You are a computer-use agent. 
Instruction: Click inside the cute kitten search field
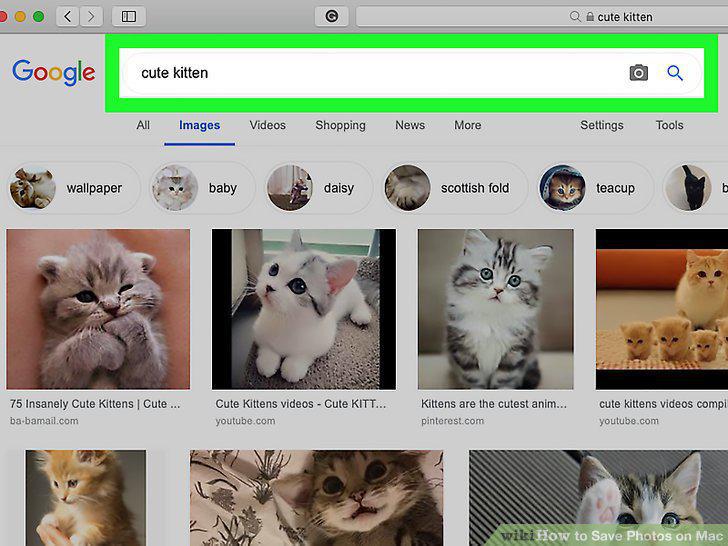[371, 73]
